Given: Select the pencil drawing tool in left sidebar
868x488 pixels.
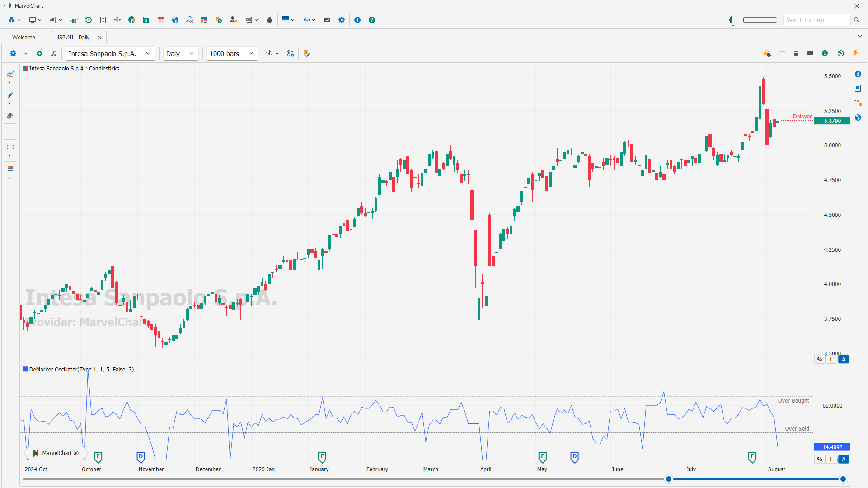Looking at the screenshot, I should (10, 95).
